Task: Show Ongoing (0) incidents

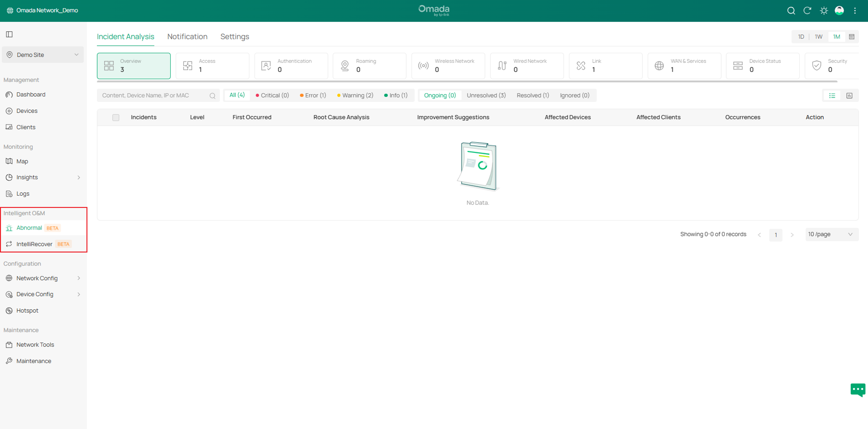Action: coord(440,95)
